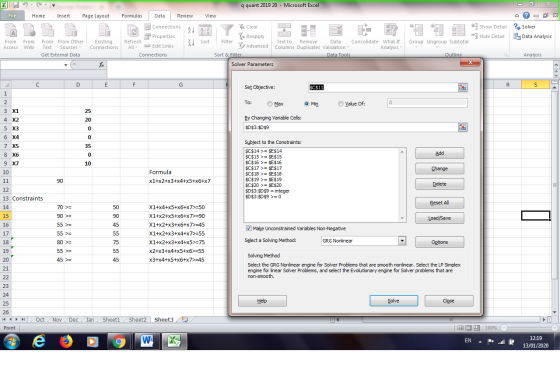Click Remove Duplicates icon
This screenshot has height=386, width=560.
point(308,36)
